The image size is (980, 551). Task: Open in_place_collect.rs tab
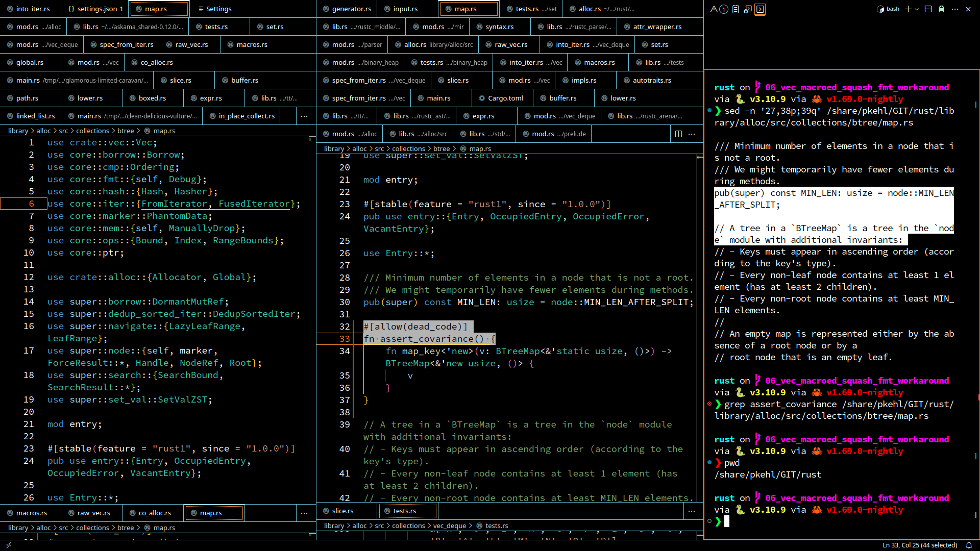click(242, 116)
